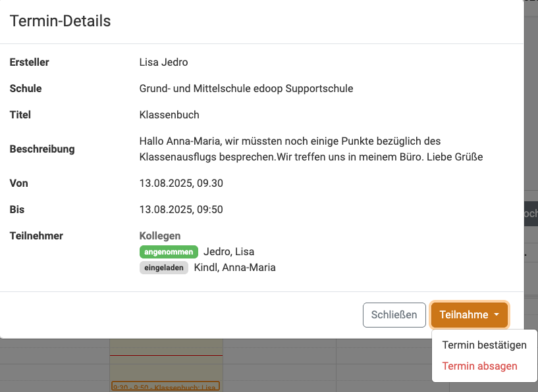Click the school name Grund- und Mittelschule
538x392 pixels.
point(246,88)
